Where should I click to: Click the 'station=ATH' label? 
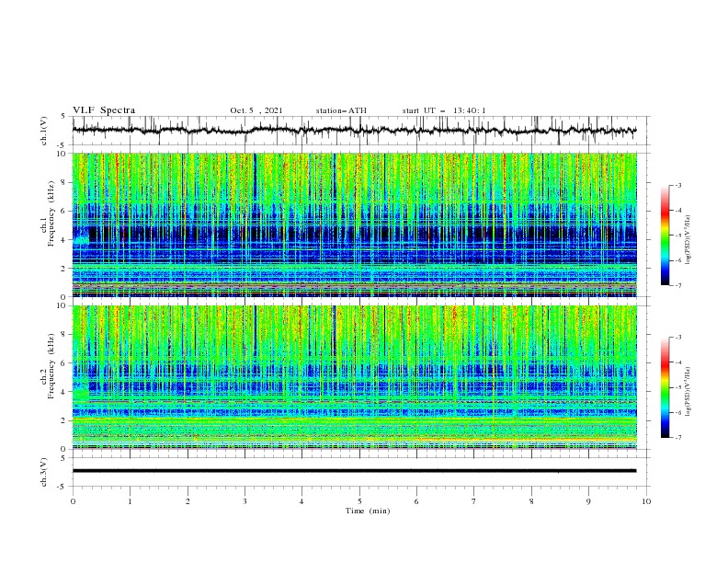[x=341, y=110]
